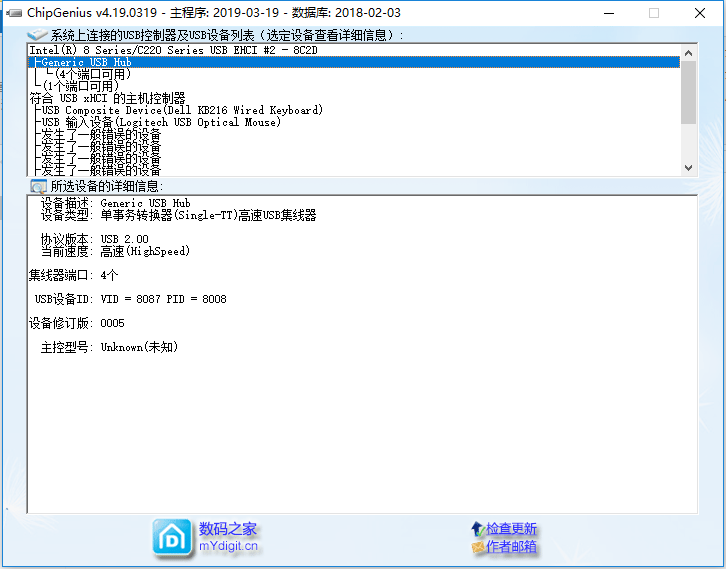Click the magnifier icon beside details header

click(38, 186)
